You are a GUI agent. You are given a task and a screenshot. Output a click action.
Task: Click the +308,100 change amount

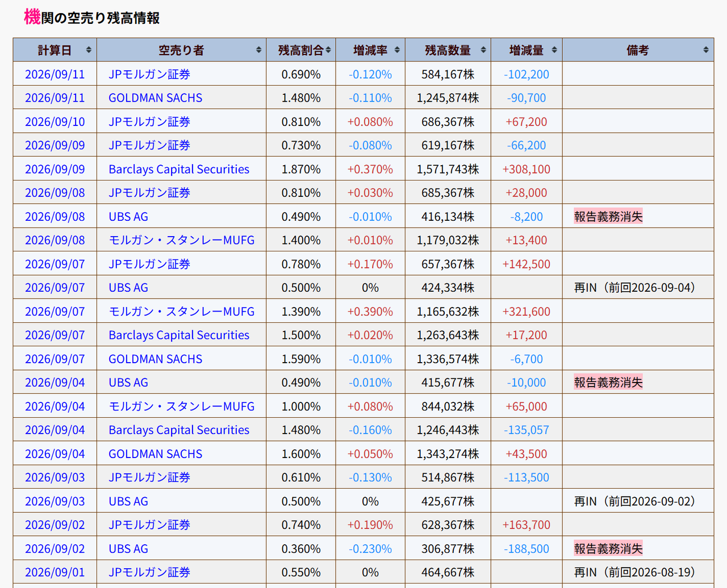(527, 169)
